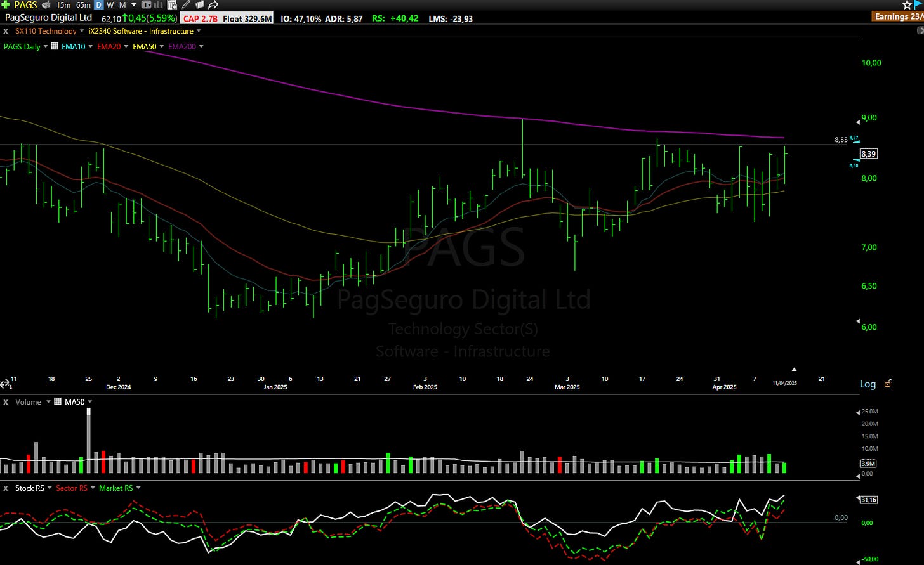The image size is (924, 565).
Task: Click the Float 329.6M label
Action: (247, 18)
